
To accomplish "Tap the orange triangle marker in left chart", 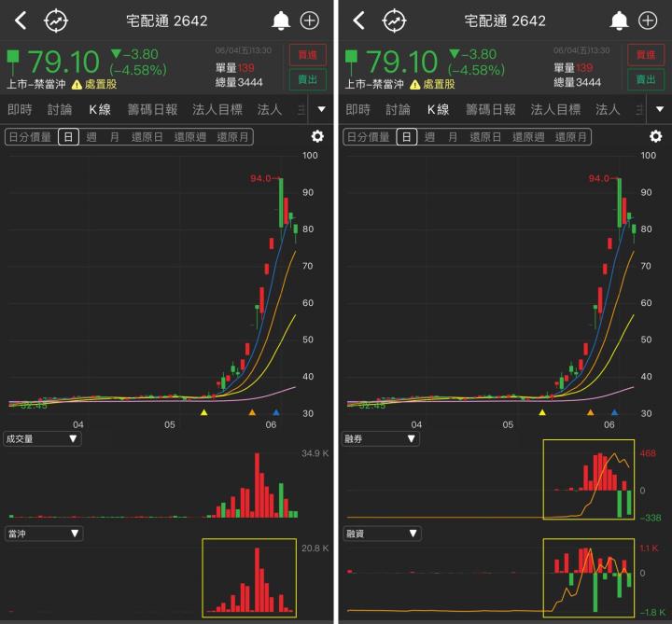I will pos(252,412).
